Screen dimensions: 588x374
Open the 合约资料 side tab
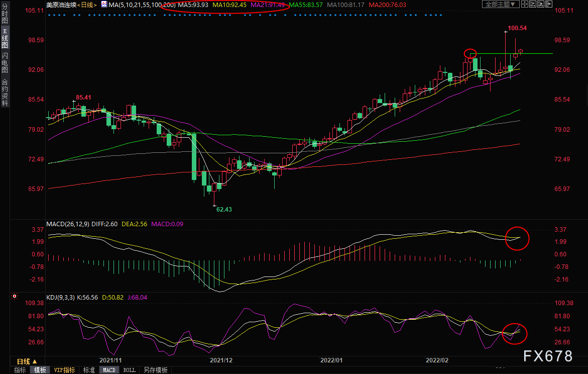pyautogui.click(x=5, y=92)
